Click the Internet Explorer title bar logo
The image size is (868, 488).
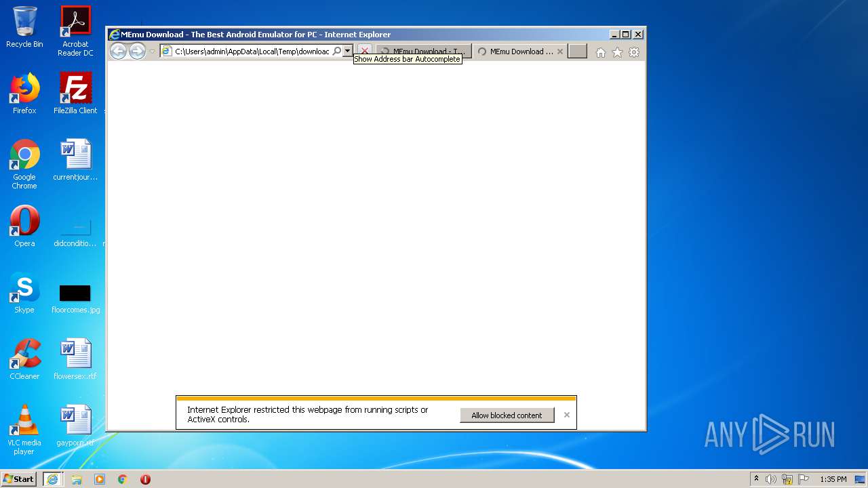pyautogui.click(x=115, y=35)
